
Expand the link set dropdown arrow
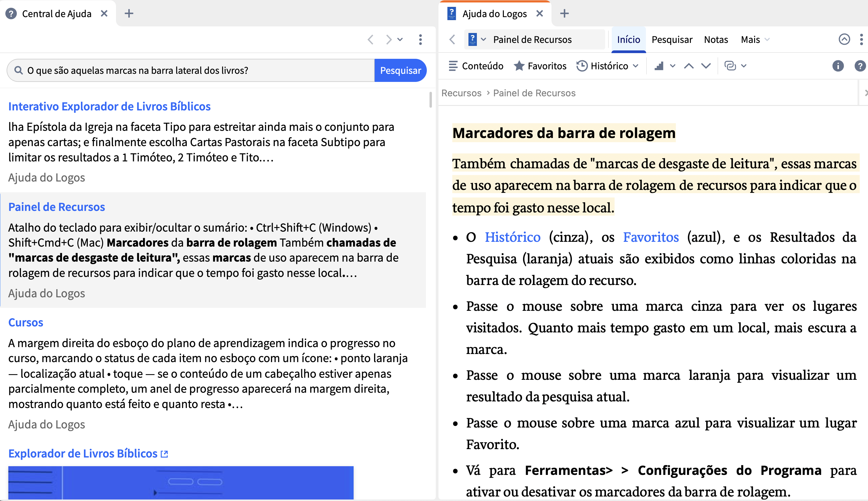coord(744,66)
